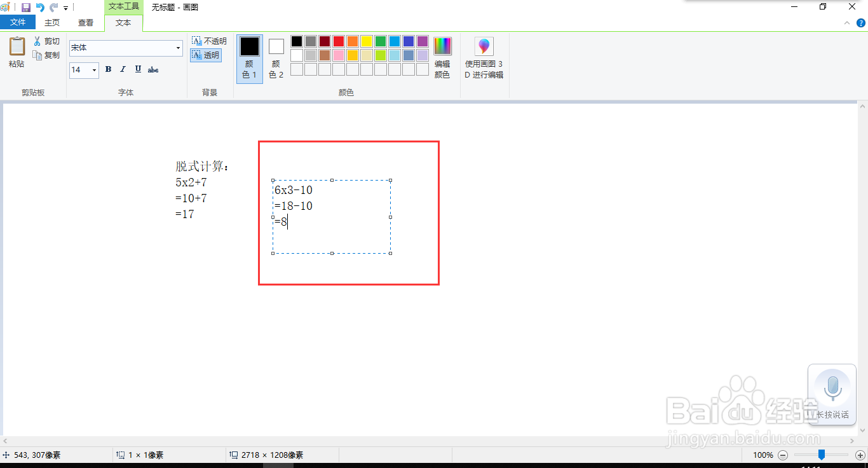Pick the red color swatch
868x468 pixels.
[x=339, y=41]
